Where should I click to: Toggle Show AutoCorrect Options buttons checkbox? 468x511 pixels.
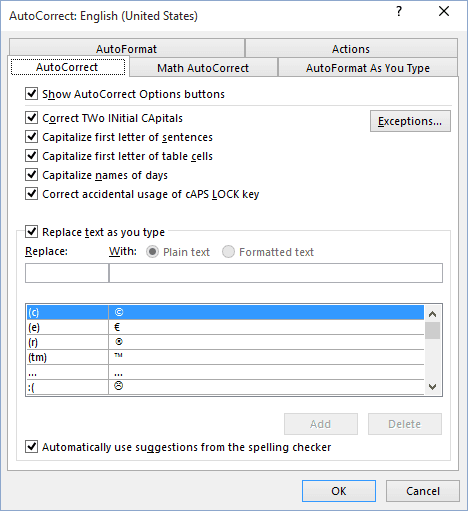pyautogui.click(x=32, y=94)
